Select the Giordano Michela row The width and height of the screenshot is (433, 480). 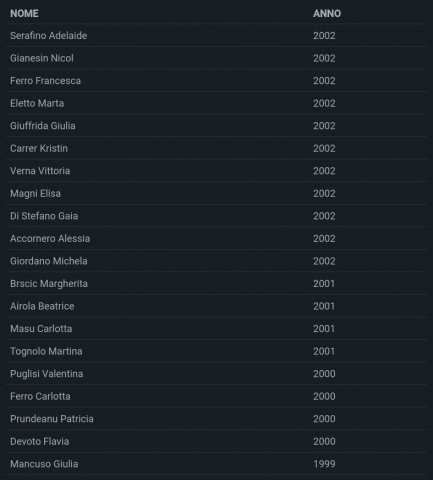pyautogui.click(x=217, y=261)
